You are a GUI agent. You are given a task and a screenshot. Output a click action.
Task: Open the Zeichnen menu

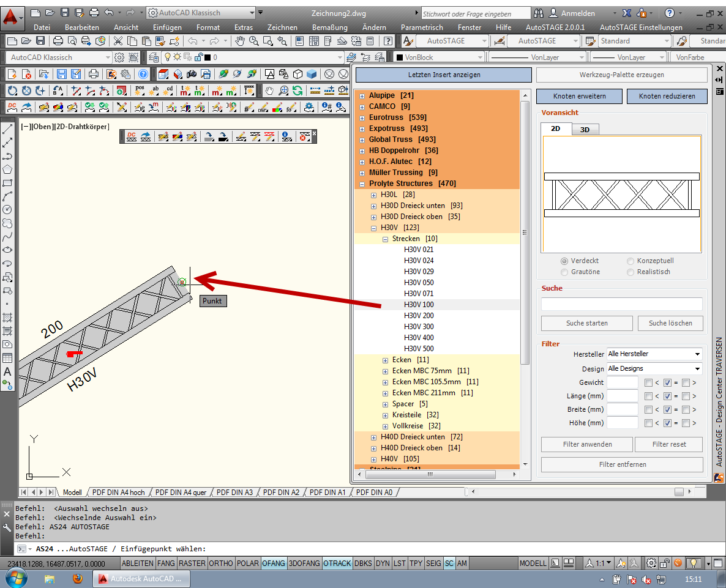[x=282, y=27]
